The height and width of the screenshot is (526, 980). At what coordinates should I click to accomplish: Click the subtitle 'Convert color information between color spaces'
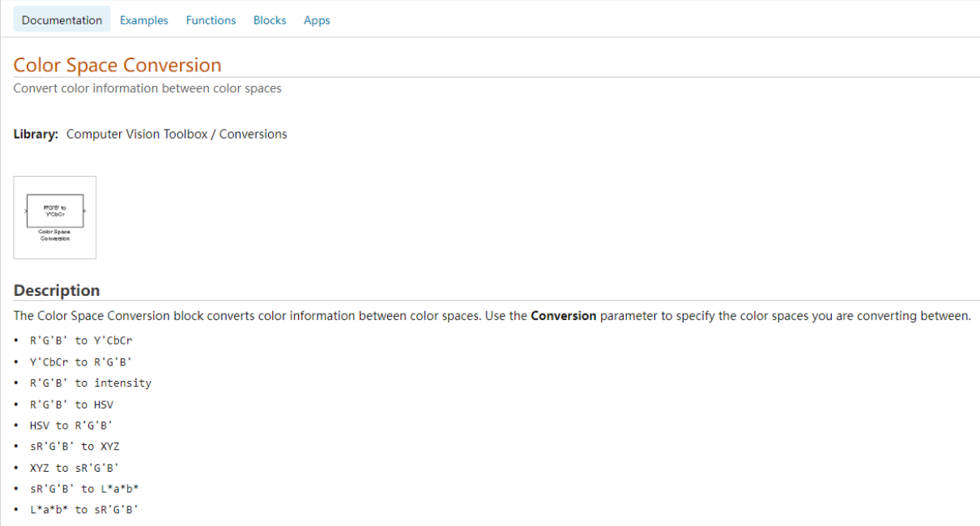click(x=147, y=88)
